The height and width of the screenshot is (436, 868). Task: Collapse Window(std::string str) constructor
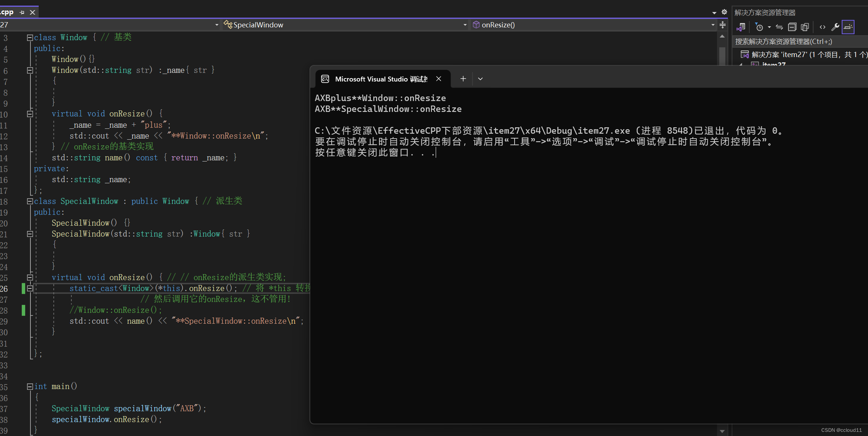(30, 70)
